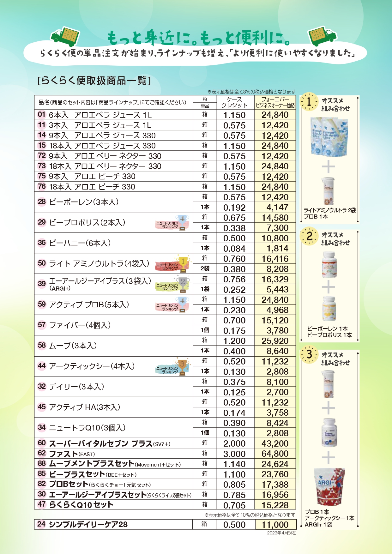Click the 10% tax note below table
This screenshot has height=554, width=392.
pyautogui.click(x=250, y=515)
